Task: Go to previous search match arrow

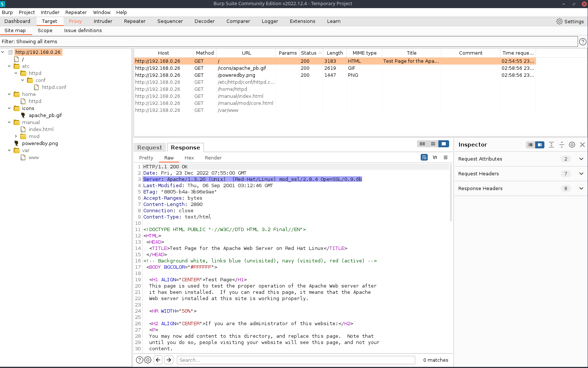Action: point(158,360)
